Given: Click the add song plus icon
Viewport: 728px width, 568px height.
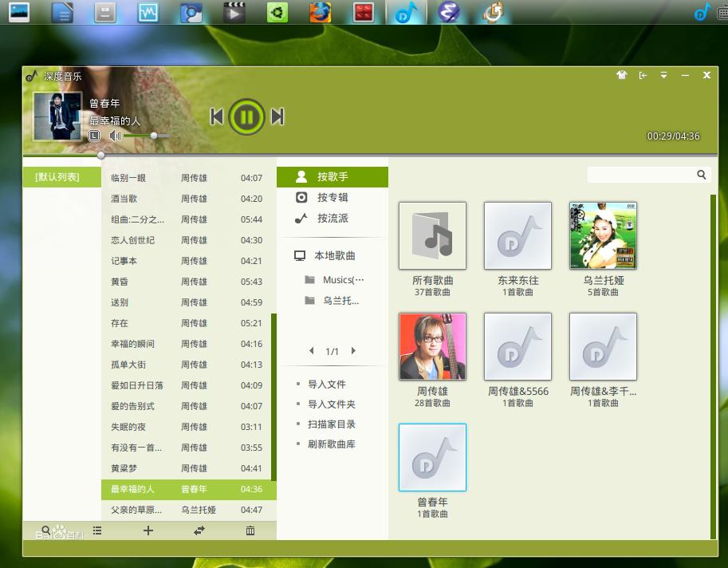Looking at the screenshot, I should [148, 531].
